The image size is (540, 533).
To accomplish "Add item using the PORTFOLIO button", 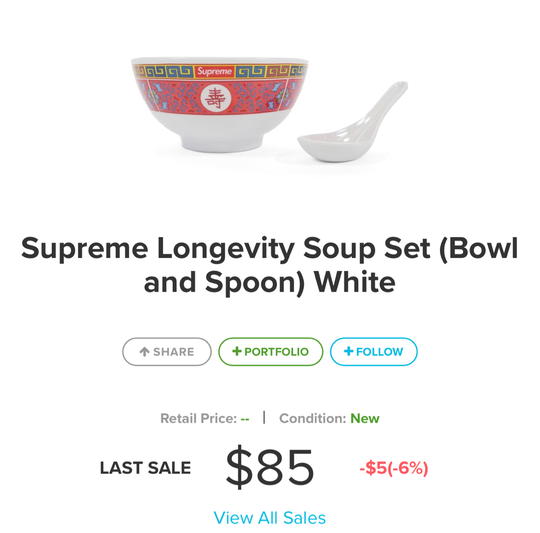I will coord(271,352).
